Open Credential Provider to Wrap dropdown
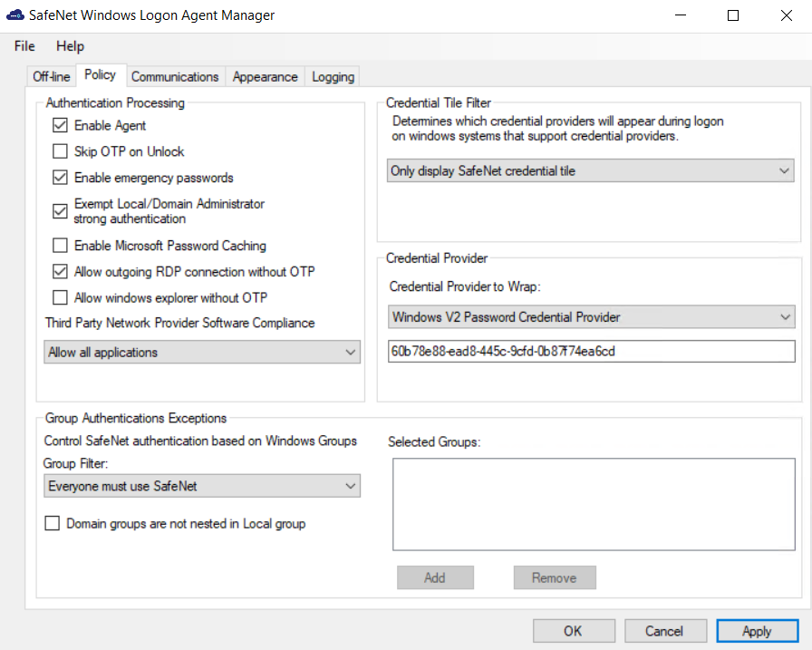 coord(592,317)
